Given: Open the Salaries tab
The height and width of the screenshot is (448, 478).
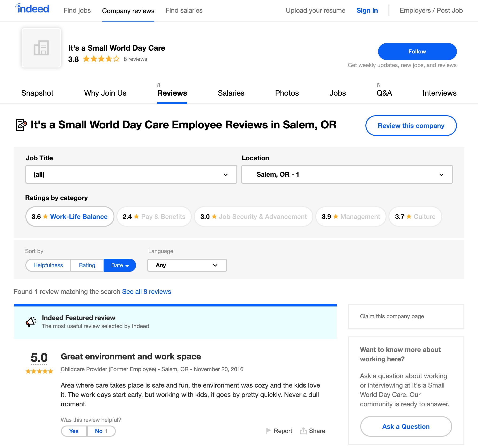Looking at the screenshot, I should pyautogui.click(x=231, y=93).
